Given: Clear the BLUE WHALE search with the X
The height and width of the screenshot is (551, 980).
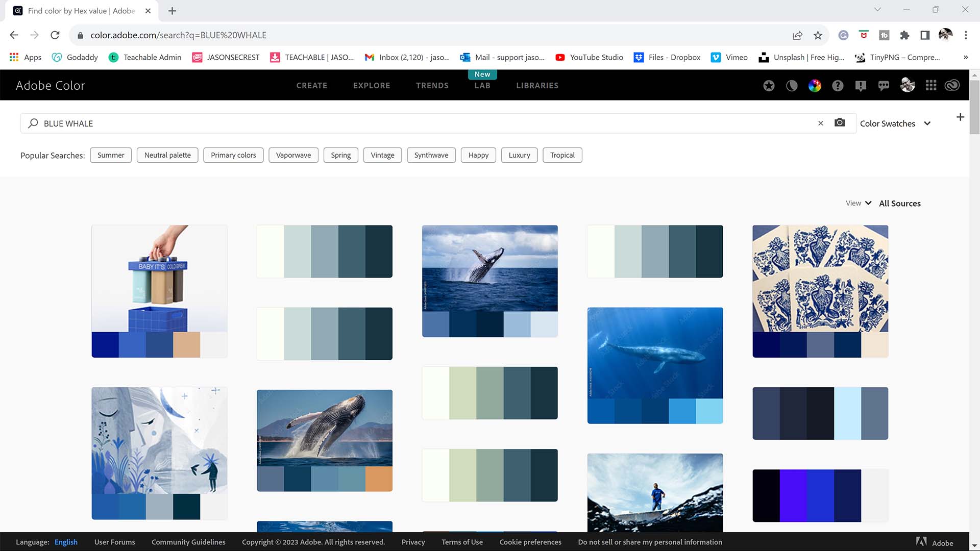Looking at the screenshot, I should (x=821, y=123).
